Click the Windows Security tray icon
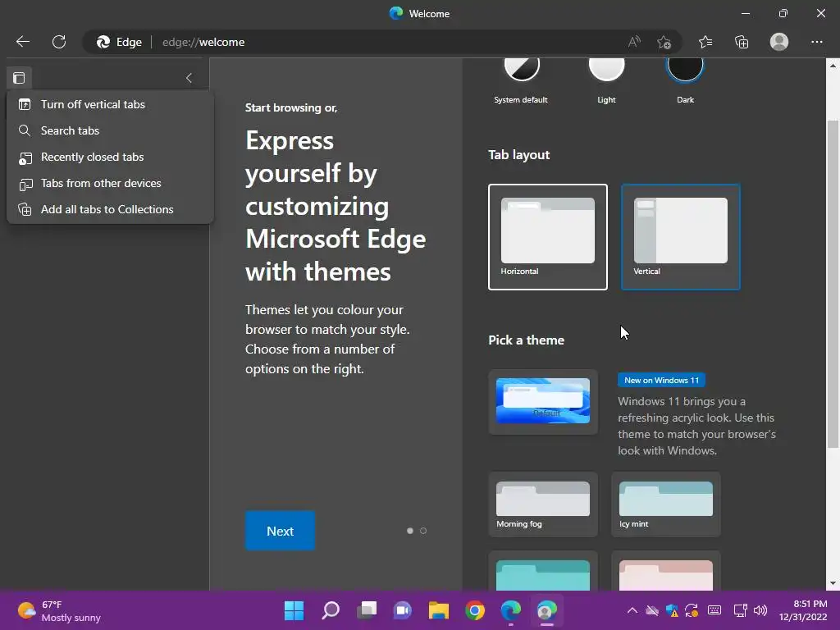The image size is (840, 630). click(x=672, y=610)
